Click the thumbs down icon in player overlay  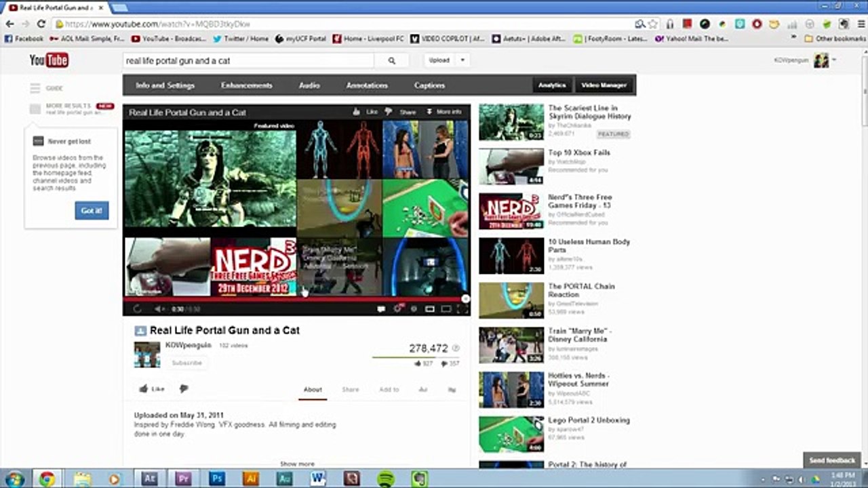click(389, 112)
